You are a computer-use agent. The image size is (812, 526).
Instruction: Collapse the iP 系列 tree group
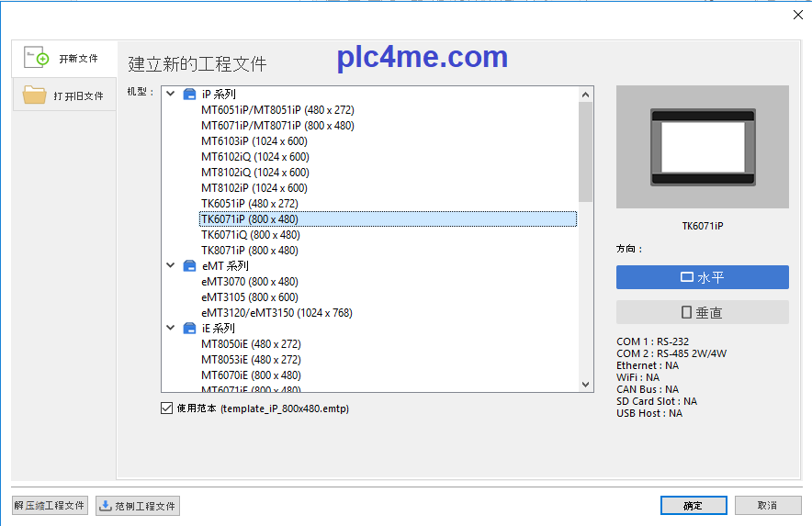click(x=170, y=95)
